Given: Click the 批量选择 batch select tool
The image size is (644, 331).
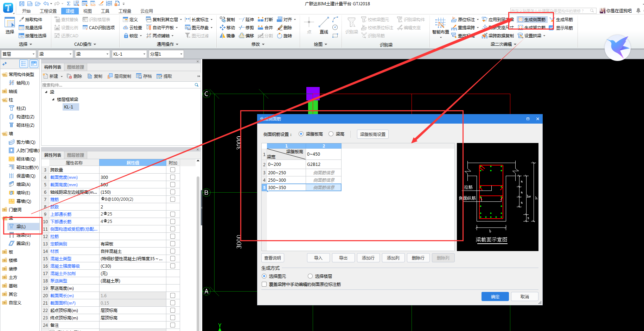Looking at the screenshot, I should point(31,27).
